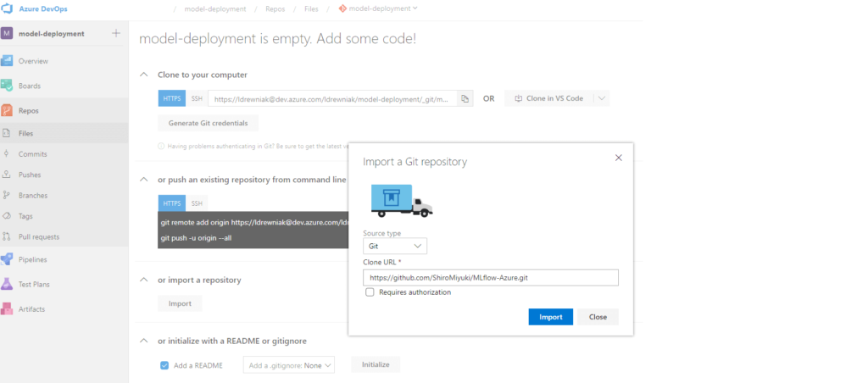Open the Source type Git dropdown

395,246
